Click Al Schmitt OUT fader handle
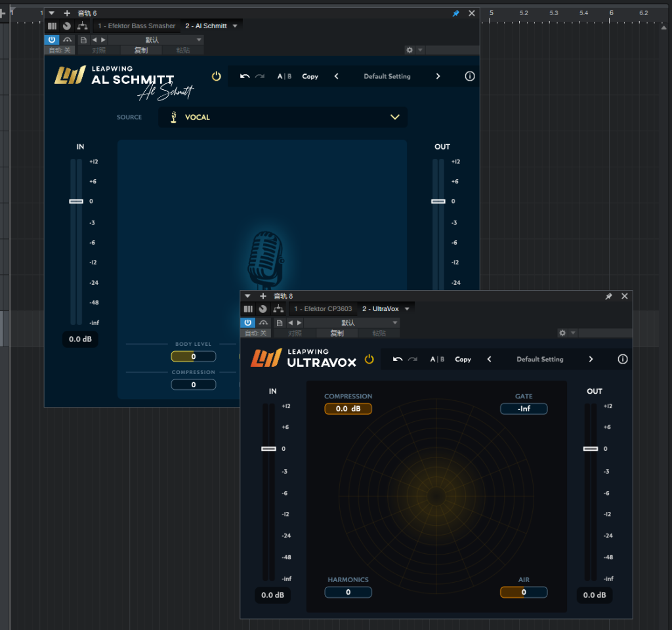Screen dimensions: 672x630 [438, 201]
